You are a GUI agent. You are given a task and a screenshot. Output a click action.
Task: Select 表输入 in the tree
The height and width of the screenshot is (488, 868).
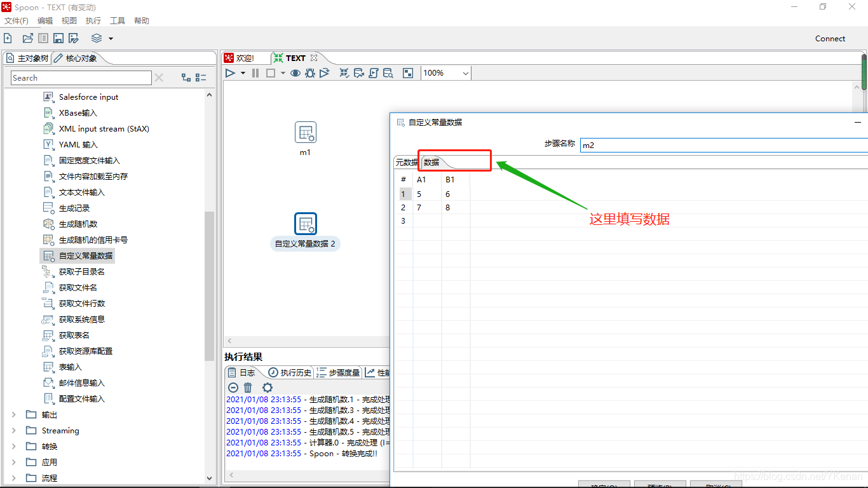click(x=71, y=367)
